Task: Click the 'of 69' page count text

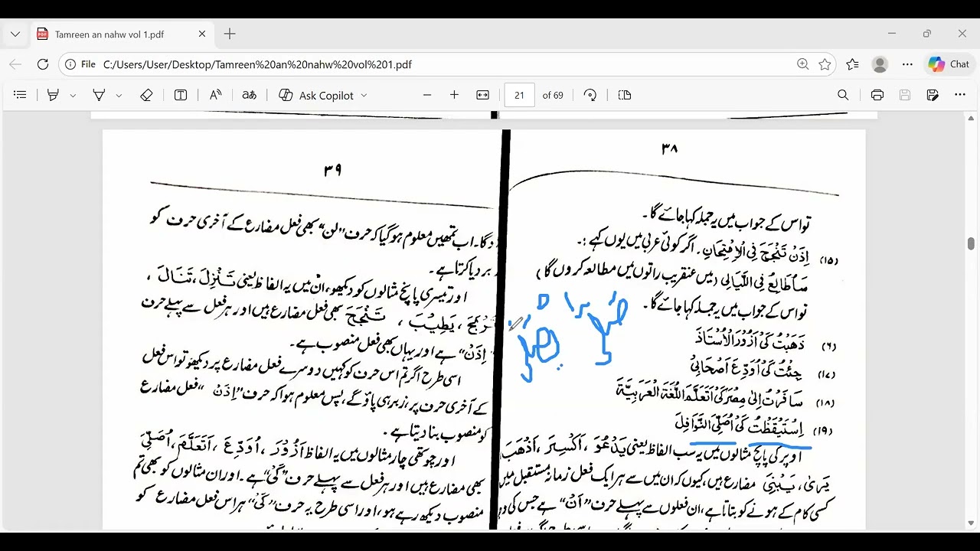Action: pyautogui.click(x=553, y=95)
